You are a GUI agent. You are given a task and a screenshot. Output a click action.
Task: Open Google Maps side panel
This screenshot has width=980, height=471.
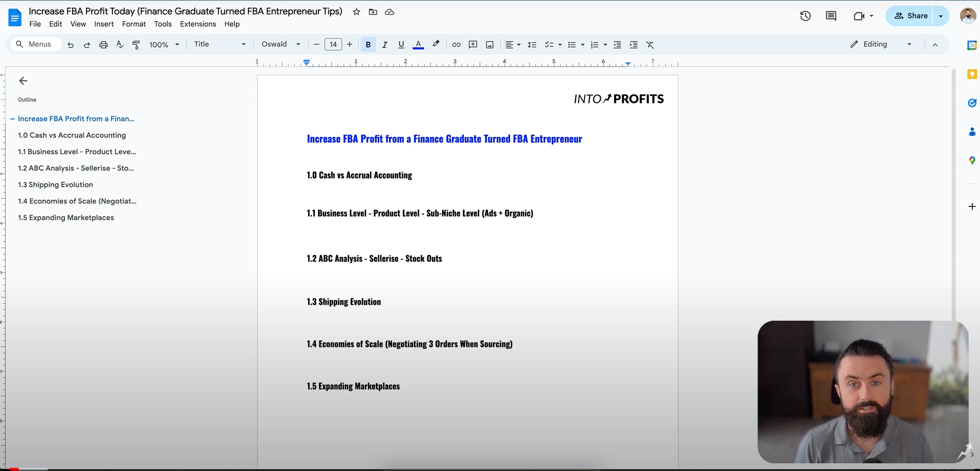pyautogui.click(x=972, y=161)
